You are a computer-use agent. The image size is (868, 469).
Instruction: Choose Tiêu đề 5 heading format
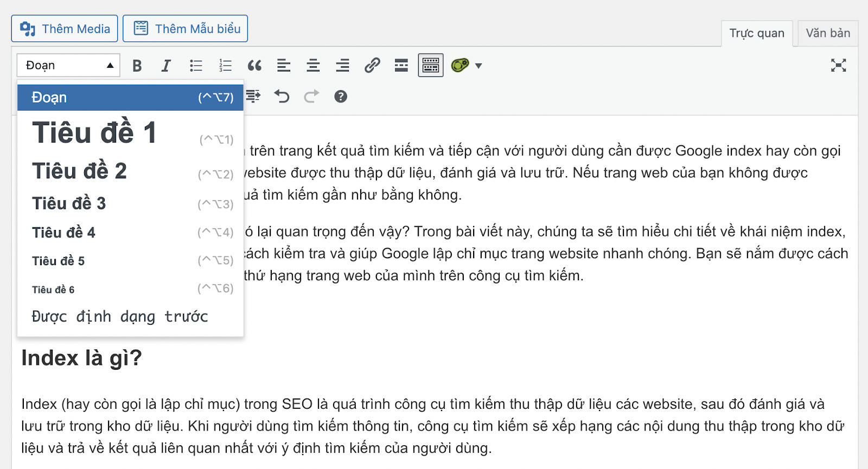coord(130,261)
